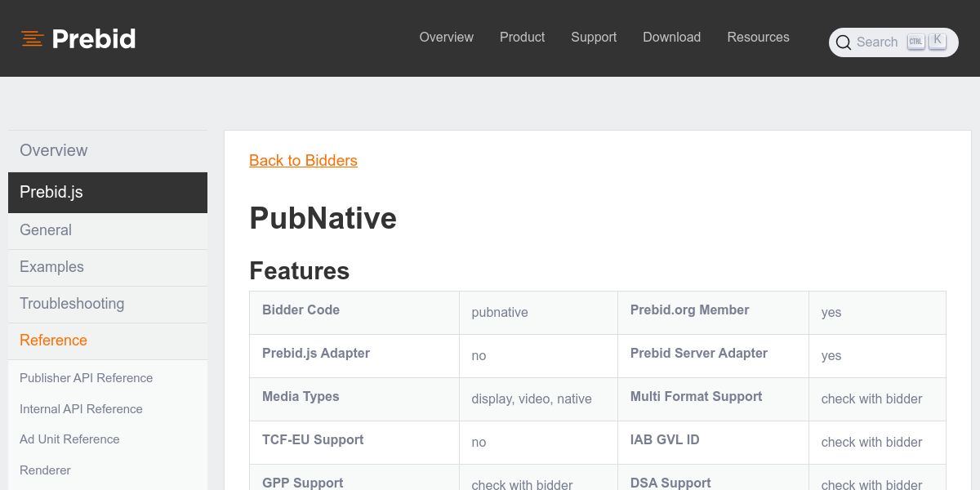The image size is (980, 490).
Task: Follow the Back to Bidders link
Action: (303, 161)
